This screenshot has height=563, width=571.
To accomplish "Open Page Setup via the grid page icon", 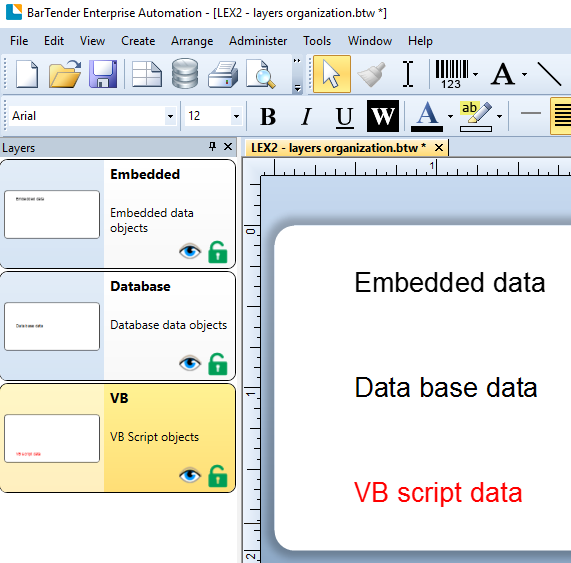I will point(147,74).
